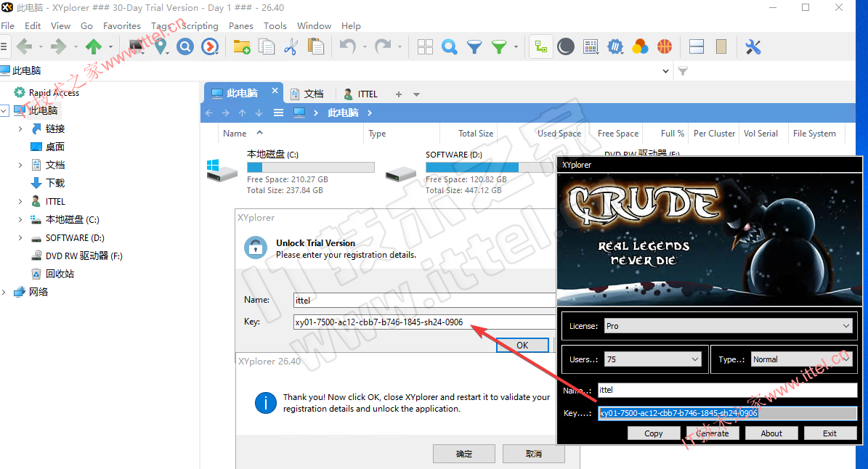Navigate up a level with the green Up arrow

coord(93,46)
